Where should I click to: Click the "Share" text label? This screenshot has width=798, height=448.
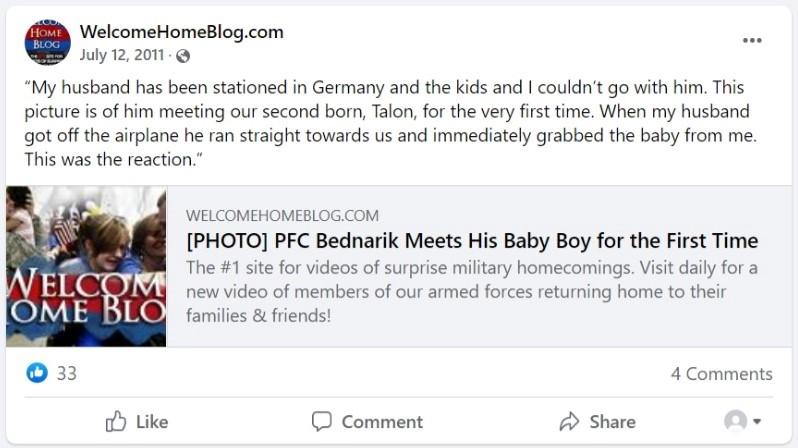click(x=612, y=421)
